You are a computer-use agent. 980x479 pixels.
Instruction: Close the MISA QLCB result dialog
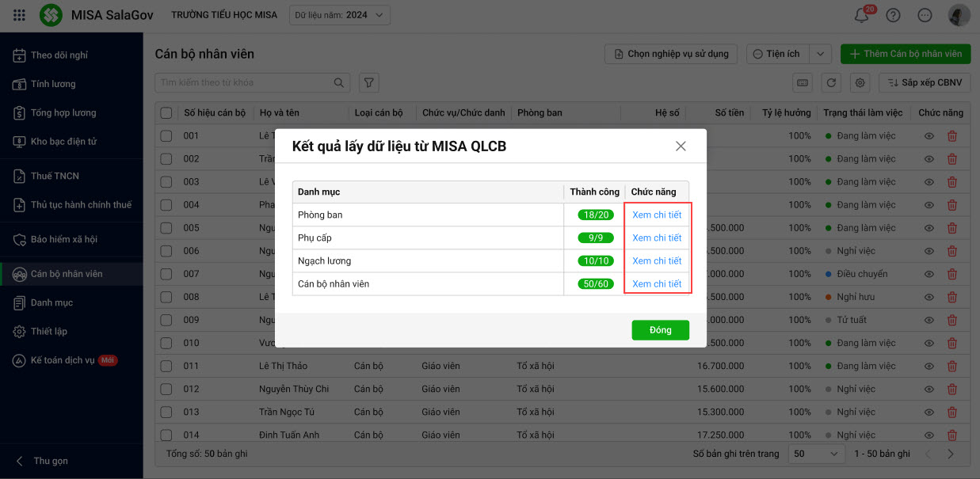(x=681, y=146)
